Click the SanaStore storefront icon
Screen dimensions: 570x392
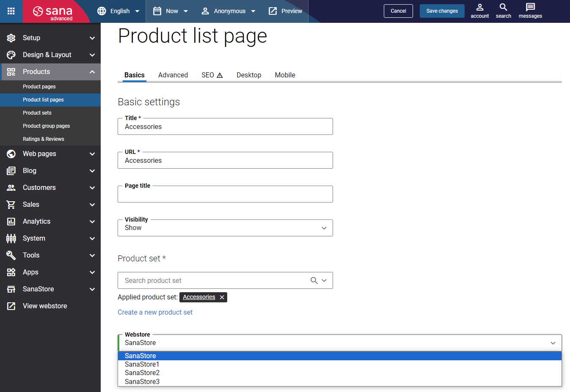point(11,289)
